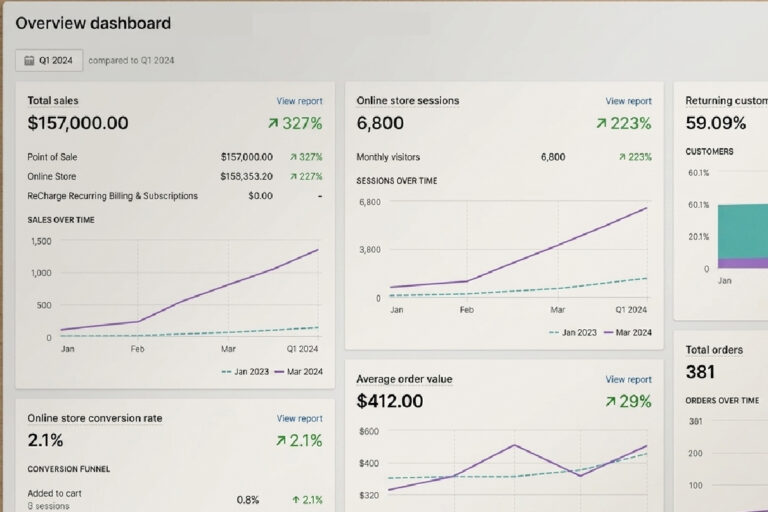Click the 327% total sales increase indicator
Viewport: 768px width, 512px height.
click(x=295, y=123)
